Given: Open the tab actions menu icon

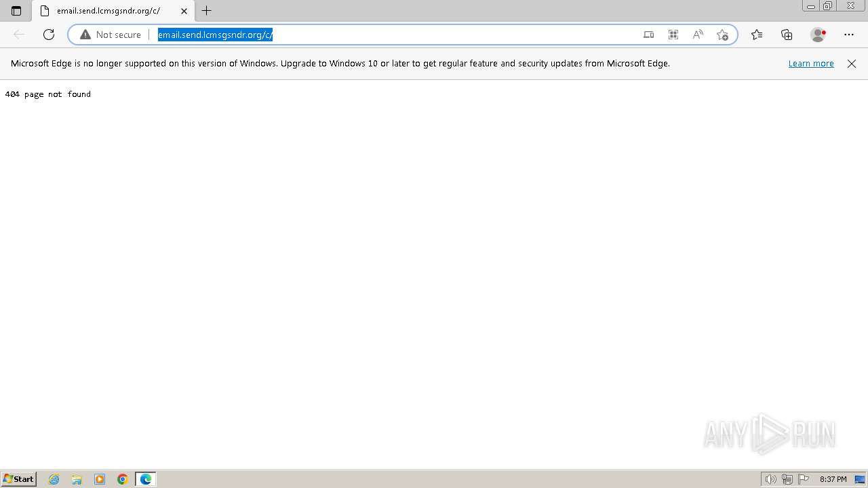Looking at the screenshot, I should (16, 11).
